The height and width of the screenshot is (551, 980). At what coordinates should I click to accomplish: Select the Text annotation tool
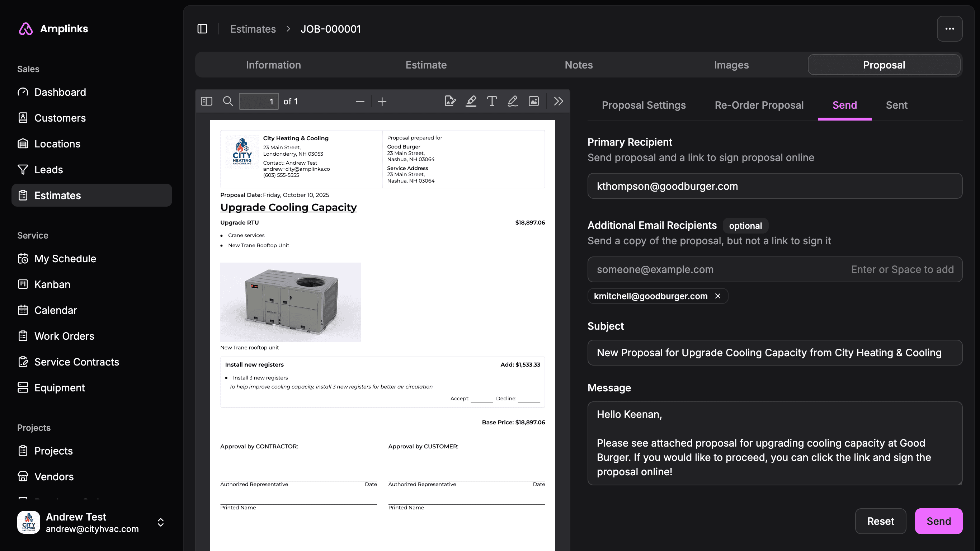492,101
